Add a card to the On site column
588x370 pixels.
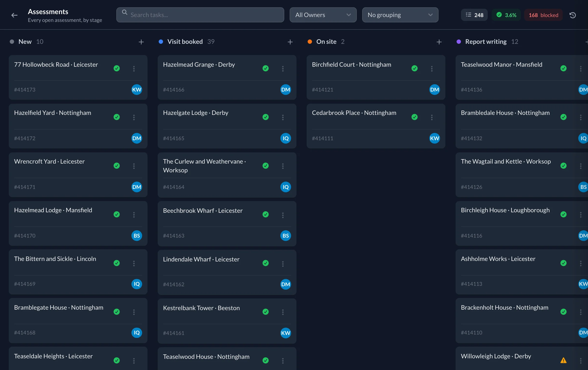pos(439,42)
